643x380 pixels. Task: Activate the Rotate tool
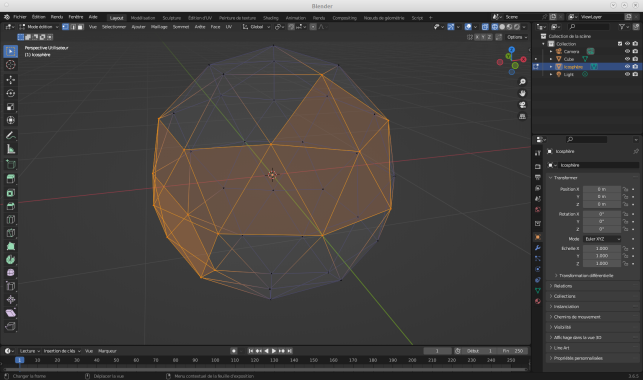11,93
